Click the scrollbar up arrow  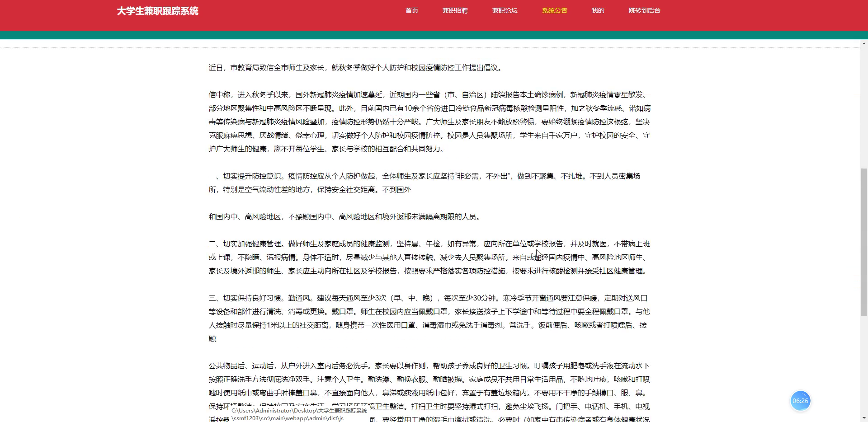pos(864,44)
